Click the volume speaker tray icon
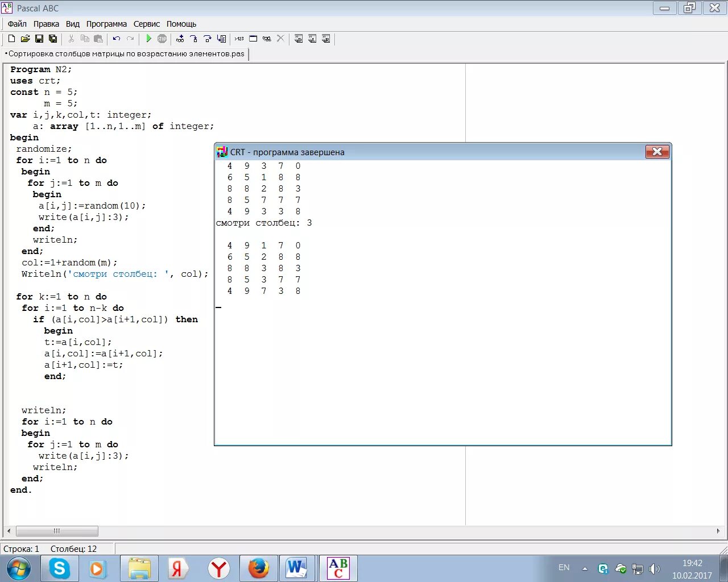The height and width of the screenshot is (582, 728). (x=655, y=568)
